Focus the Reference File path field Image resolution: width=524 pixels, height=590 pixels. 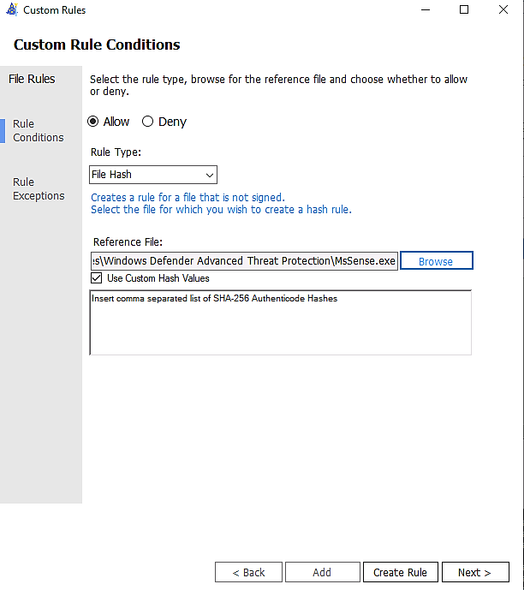[x=244, y=261]
